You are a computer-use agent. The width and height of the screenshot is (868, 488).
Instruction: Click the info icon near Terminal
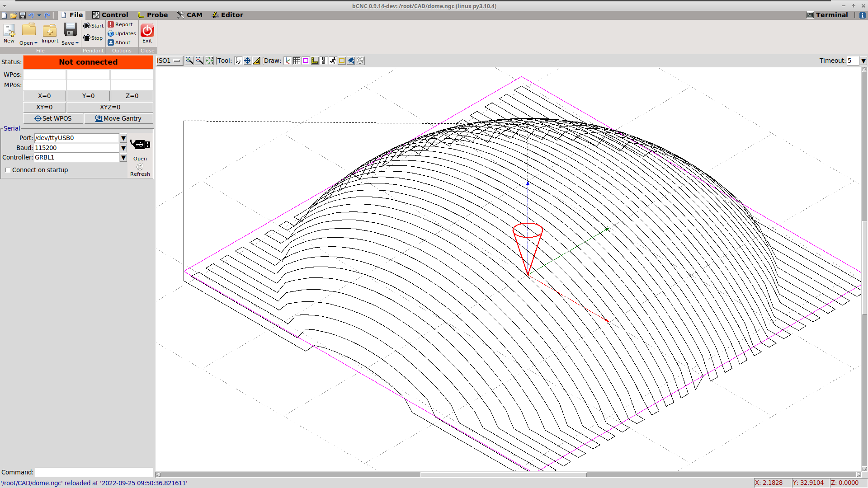(x=863, y=15)
